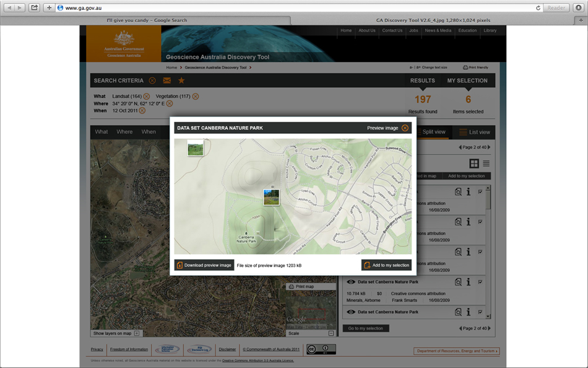Uncheck the first result row checkbox
The width and height of the screenshot is (588, 368).
[x=480, y=191]
